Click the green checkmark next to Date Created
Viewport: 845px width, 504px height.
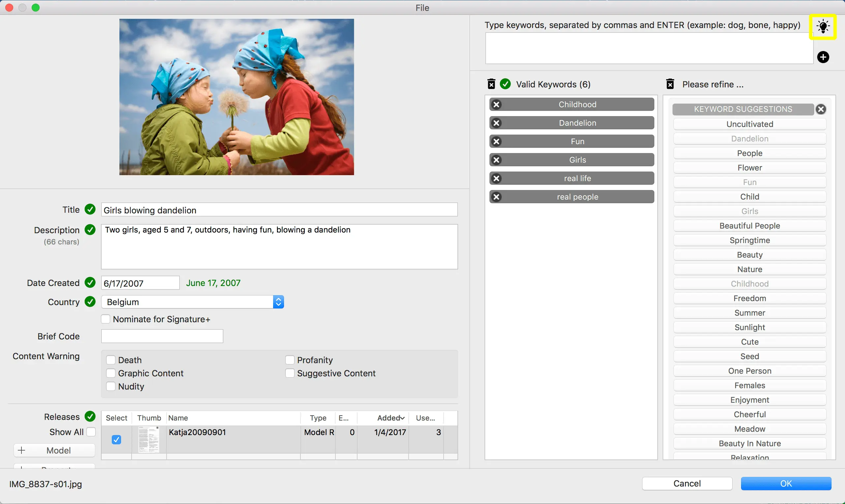(90, 282)
